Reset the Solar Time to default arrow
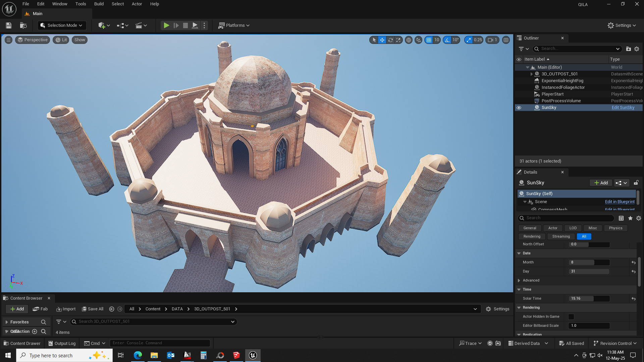This screenshot has height=362, width=644. (x=634, y=299)
